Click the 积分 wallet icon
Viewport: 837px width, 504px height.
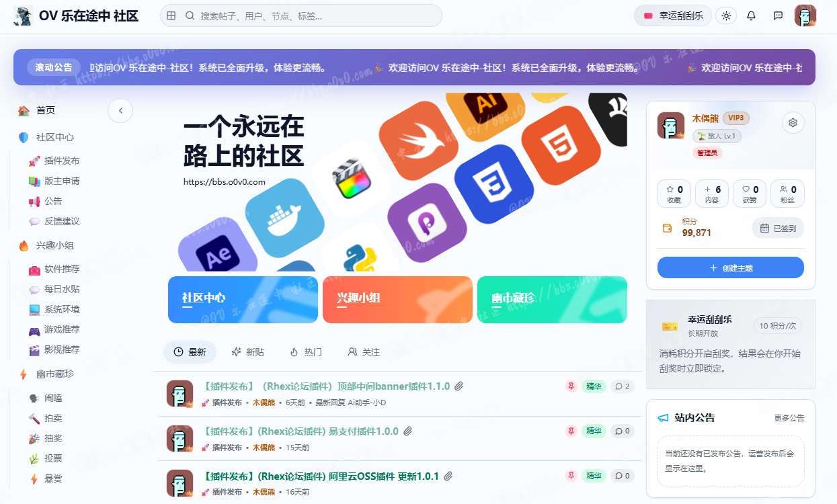[x=668, y=228]
